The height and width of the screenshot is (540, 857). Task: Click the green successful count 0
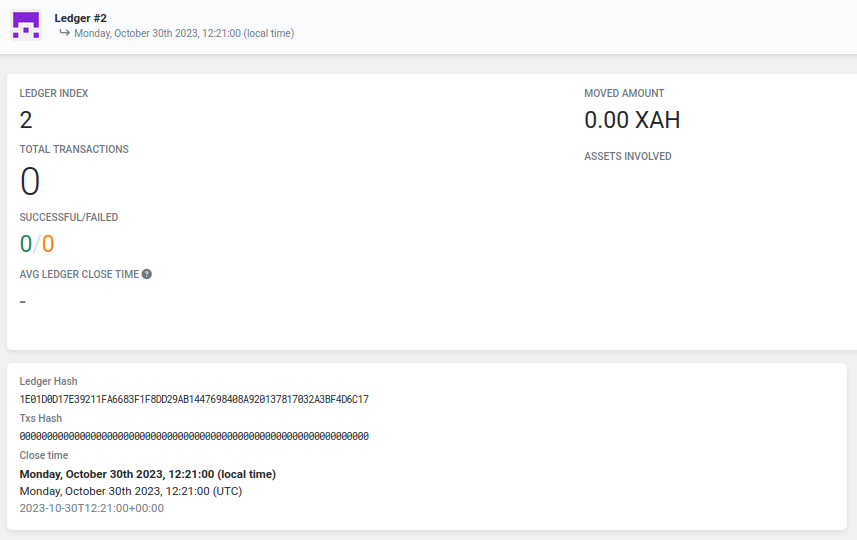click(26, 244)
